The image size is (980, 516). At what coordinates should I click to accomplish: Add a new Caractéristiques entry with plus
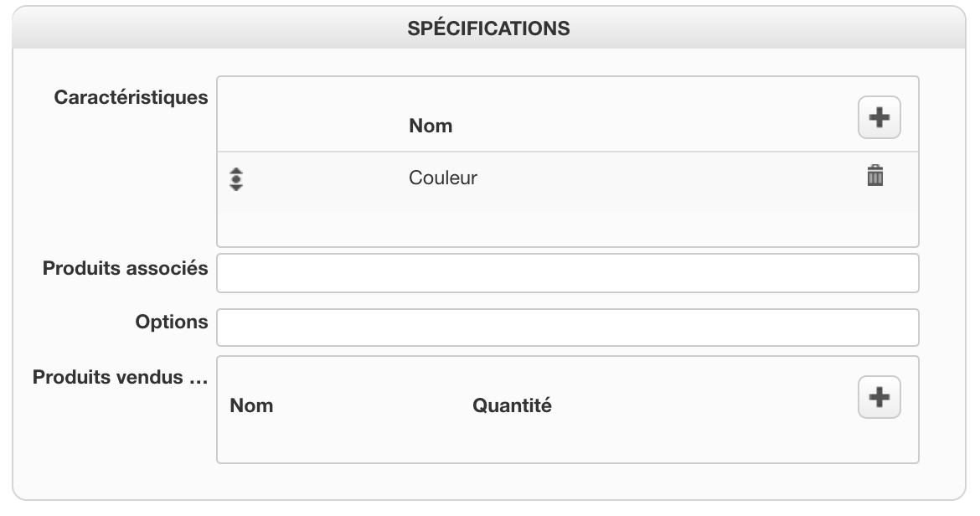tap(879, 118)
